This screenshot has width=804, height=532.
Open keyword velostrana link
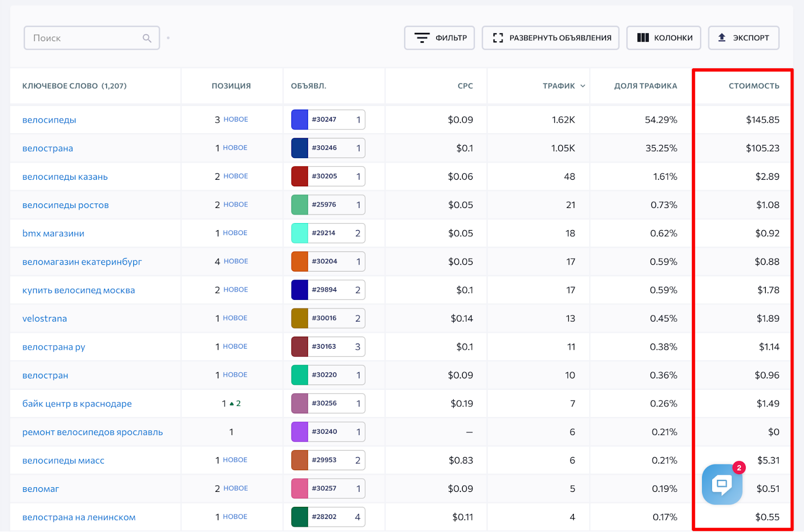click(x=45, y=318)
